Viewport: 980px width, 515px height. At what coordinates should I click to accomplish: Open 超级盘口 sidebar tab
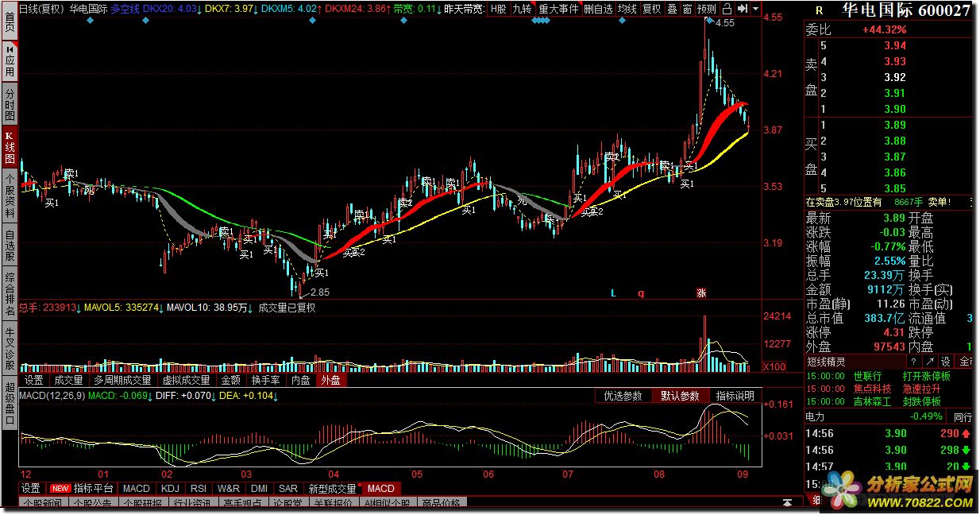coord(9,404)
